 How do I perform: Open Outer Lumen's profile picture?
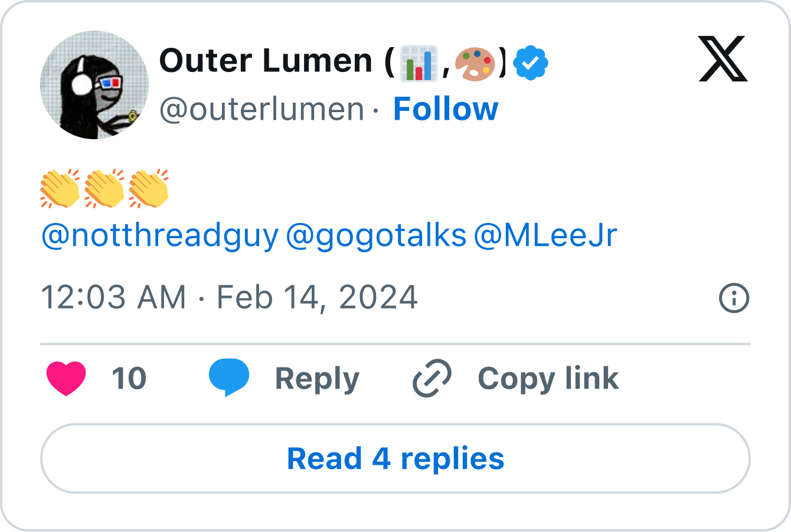[x=94, y=85]
